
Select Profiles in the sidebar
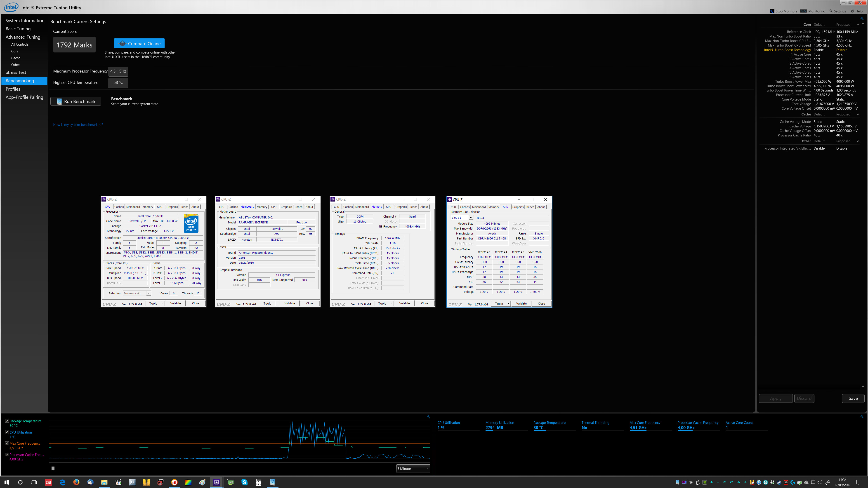tap(13, 89)
